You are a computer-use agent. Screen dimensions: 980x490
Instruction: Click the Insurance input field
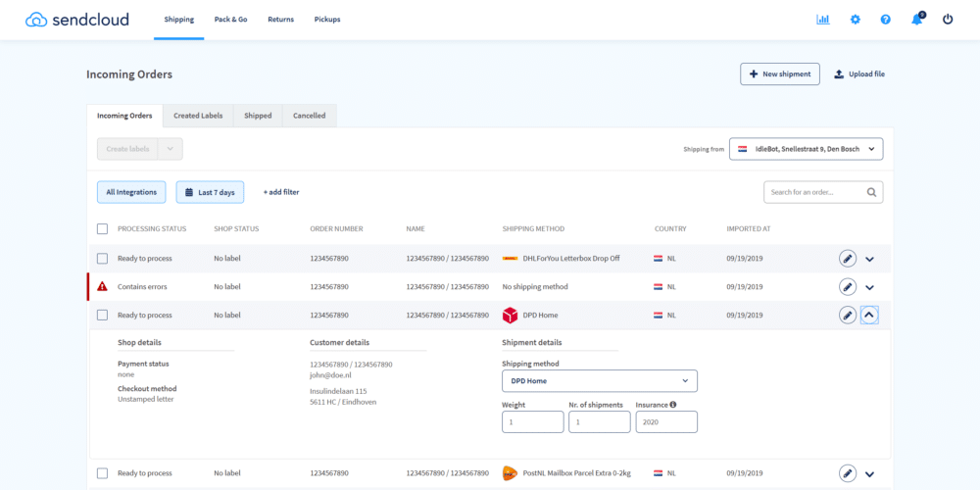coord(666,421)
